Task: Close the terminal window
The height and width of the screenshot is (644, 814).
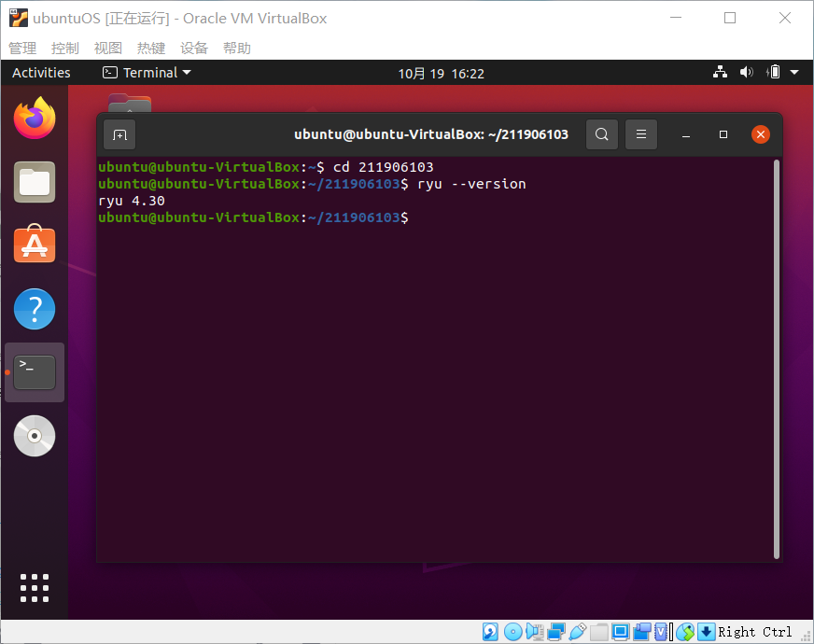Action: coord(761,134)
